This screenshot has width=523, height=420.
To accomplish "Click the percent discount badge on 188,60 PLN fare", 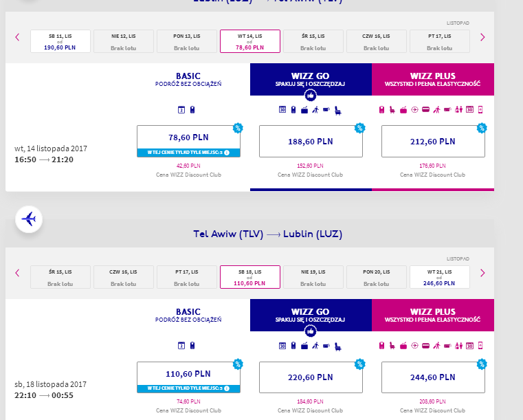I will click(x=360, y=128).
